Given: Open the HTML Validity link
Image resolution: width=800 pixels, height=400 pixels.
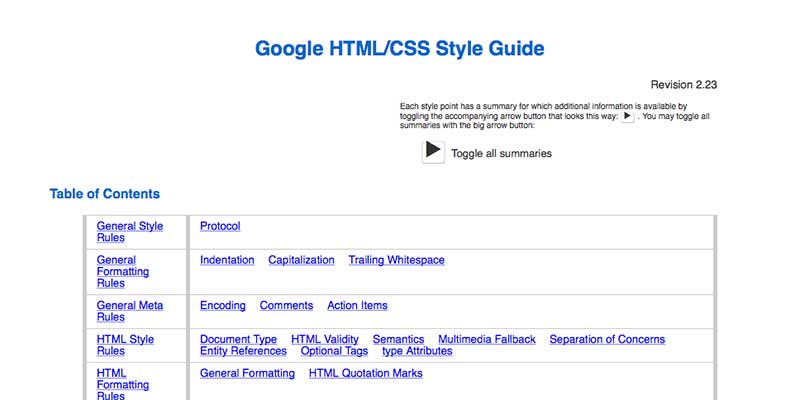Looking at the screenshot, I should coord(325,339).
